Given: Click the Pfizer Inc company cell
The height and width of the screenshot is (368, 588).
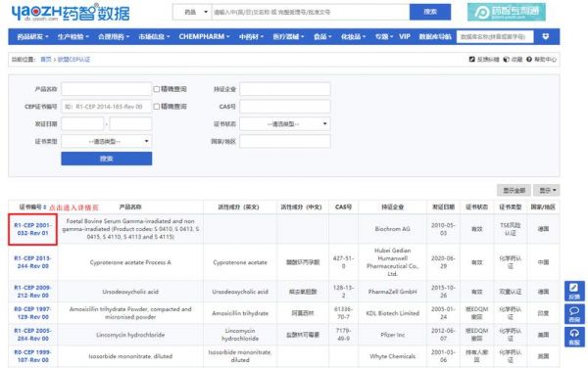Looking at the screenshot, I should click(393, 335).
